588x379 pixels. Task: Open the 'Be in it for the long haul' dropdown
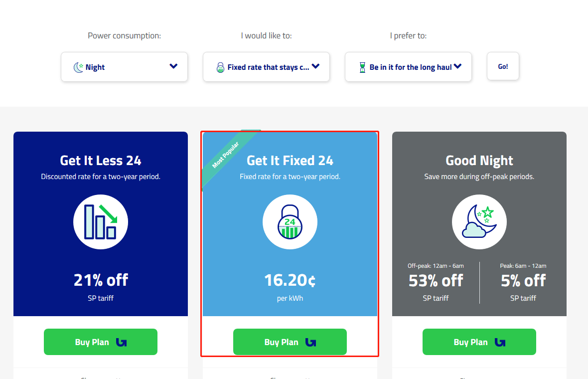pyautogui.click(x=408, y=67)
